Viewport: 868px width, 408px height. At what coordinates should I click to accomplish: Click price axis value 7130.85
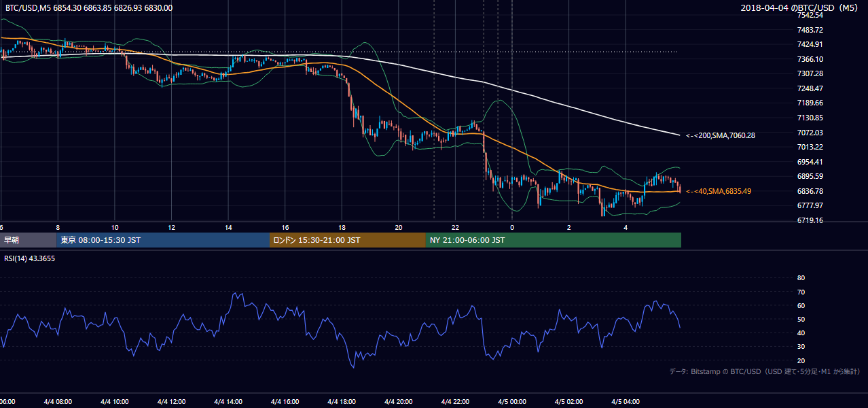810,118
